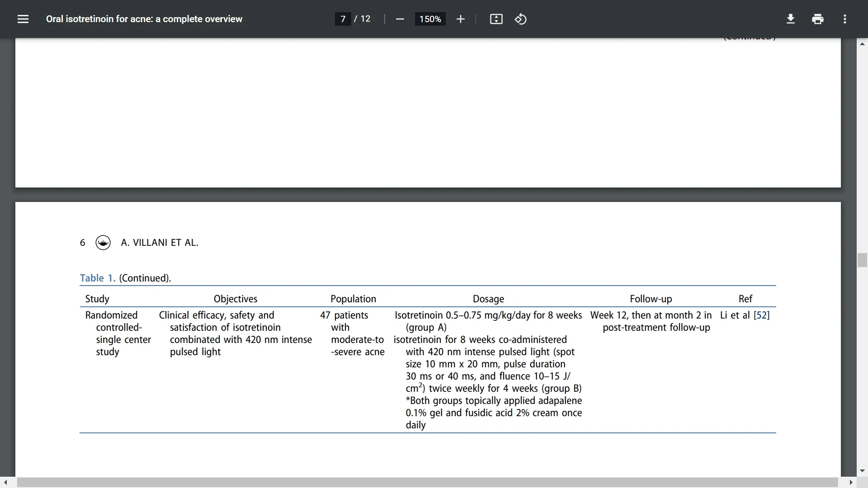Click the 'Objectives' column header
This screenshot has width=868, height=488.
pyautogui.click(x=236, y=299)
